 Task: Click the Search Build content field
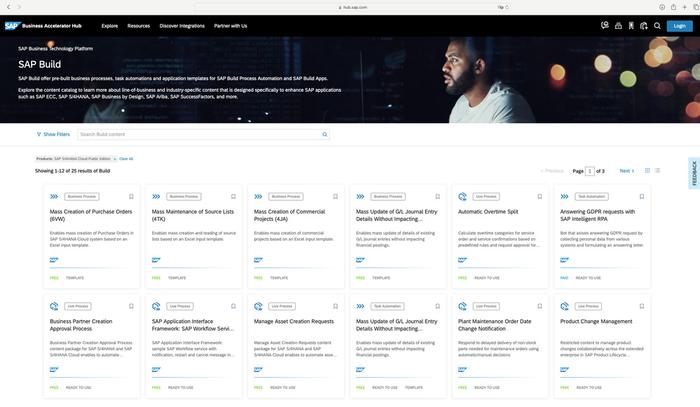pos(204,134)
